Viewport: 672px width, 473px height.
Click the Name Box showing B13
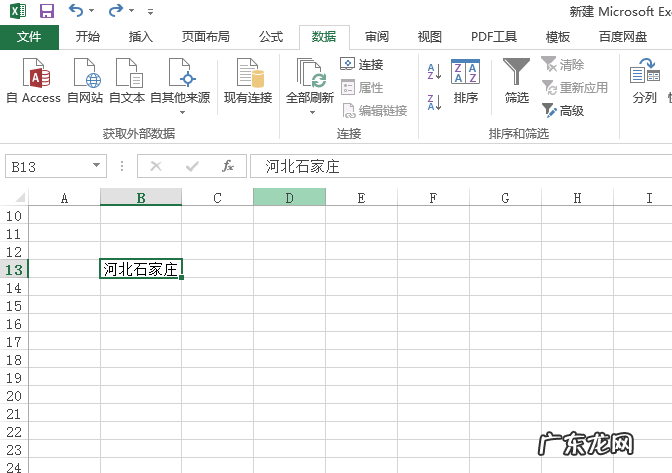(x=47, y=166)
